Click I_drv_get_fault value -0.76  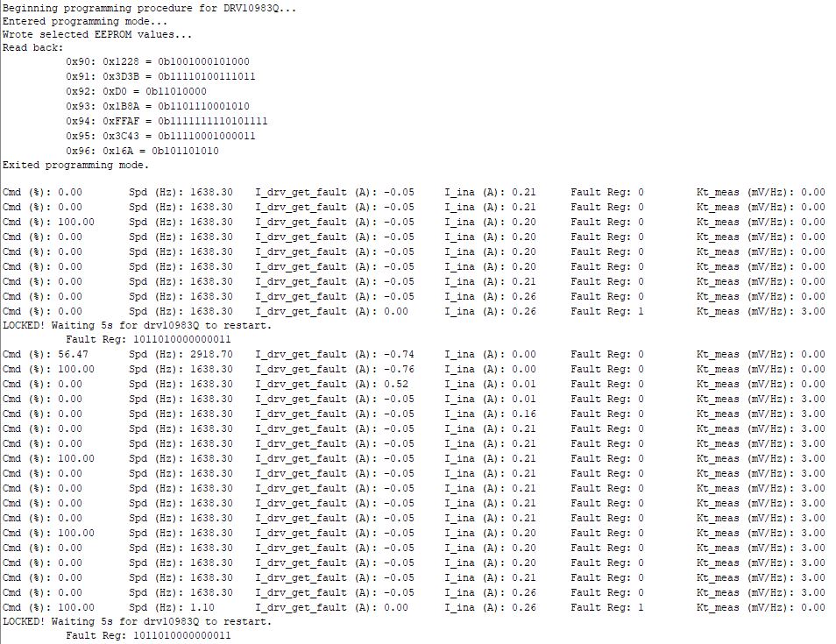pos(399,370)
